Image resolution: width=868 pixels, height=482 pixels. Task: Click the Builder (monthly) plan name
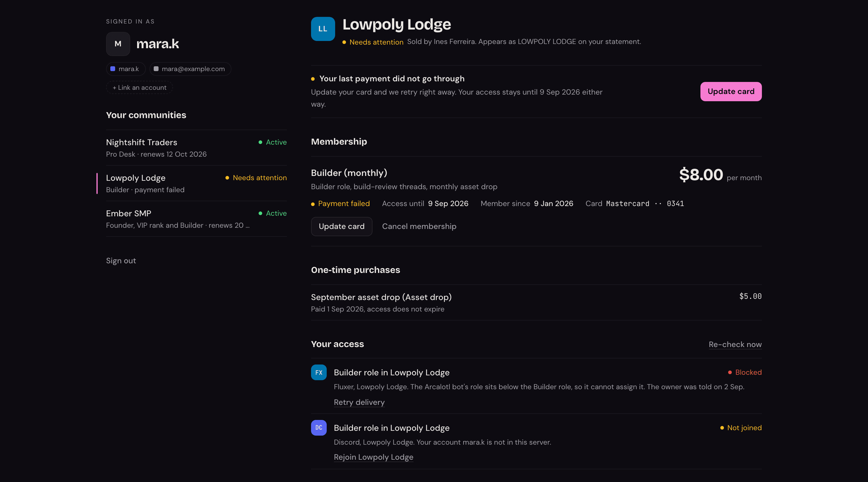click(349, 173)
